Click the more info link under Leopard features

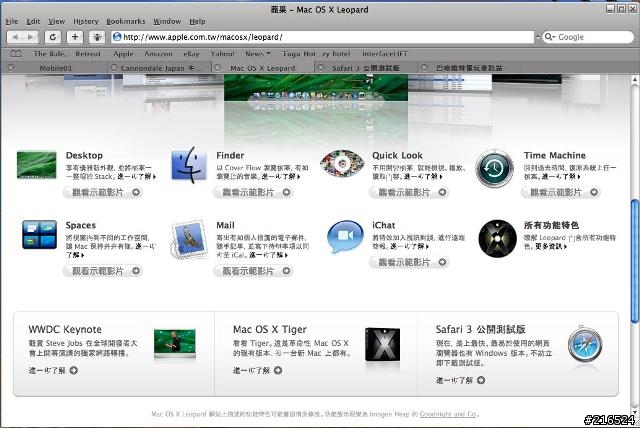[549, 246]
